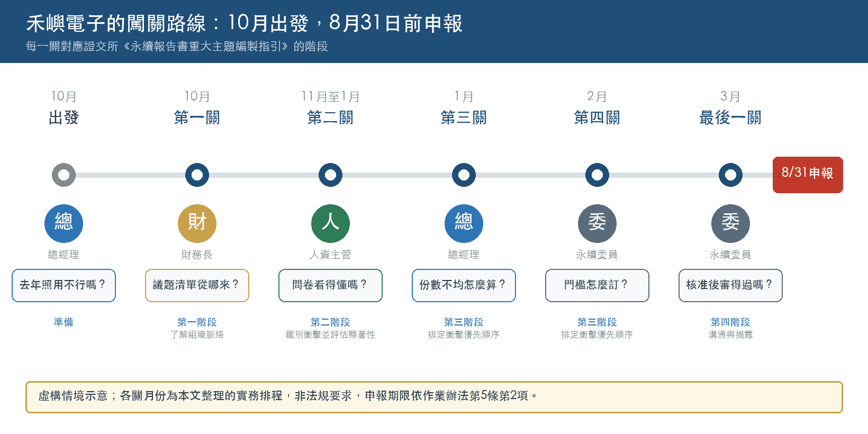Click the 第四關 heading

coord(597,117)
